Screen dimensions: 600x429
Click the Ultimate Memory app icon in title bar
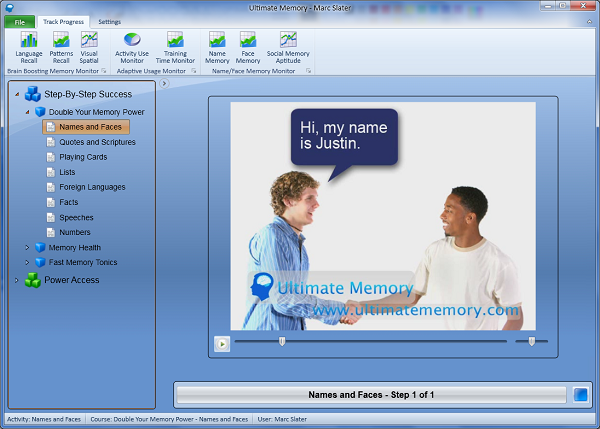pyautogui.click(x=10, y=7)
